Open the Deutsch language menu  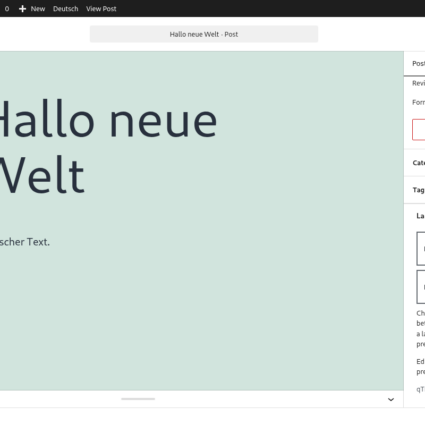tap(65, 9)
